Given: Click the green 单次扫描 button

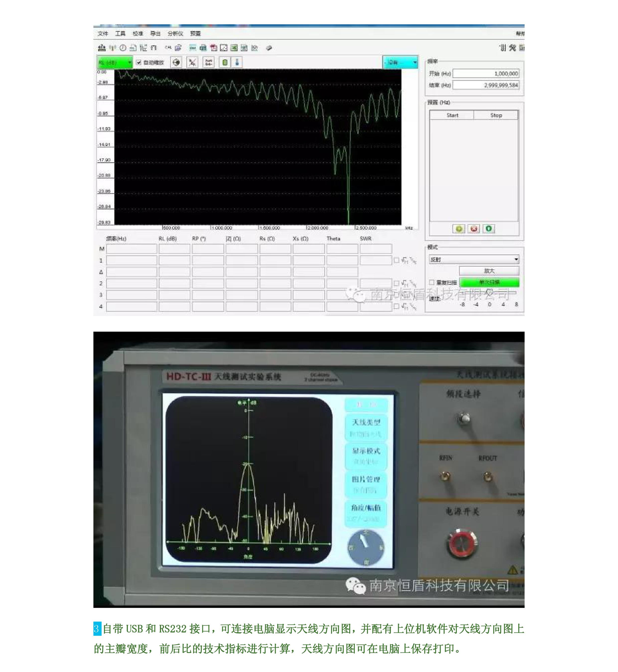Looking at the screenshot, I should pos(489,282).
